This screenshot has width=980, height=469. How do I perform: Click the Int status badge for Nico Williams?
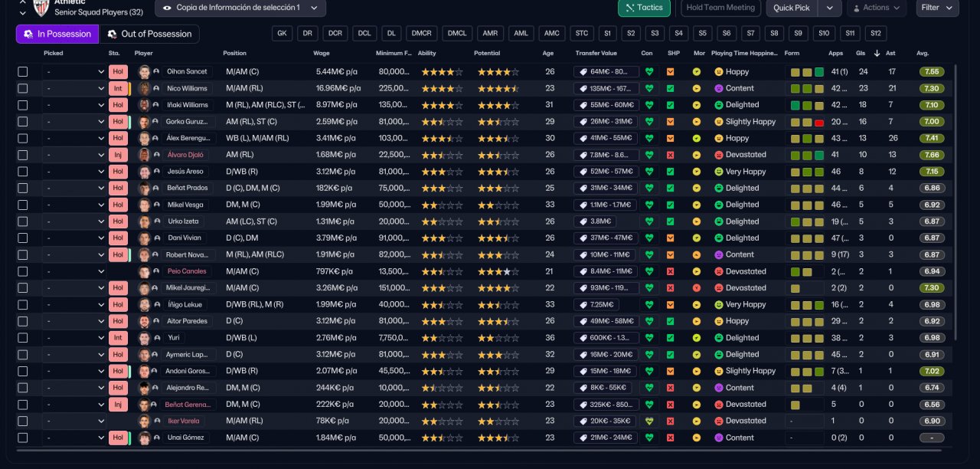pos(117,88)
